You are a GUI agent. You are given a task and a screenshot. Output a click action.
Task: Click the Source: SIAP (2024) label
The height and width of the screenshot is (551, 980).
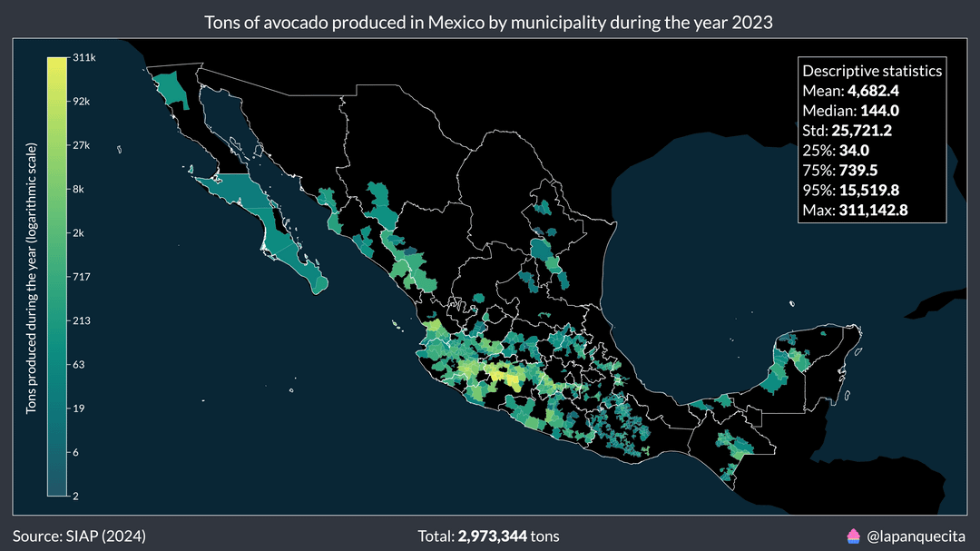[x=79, y=536]
